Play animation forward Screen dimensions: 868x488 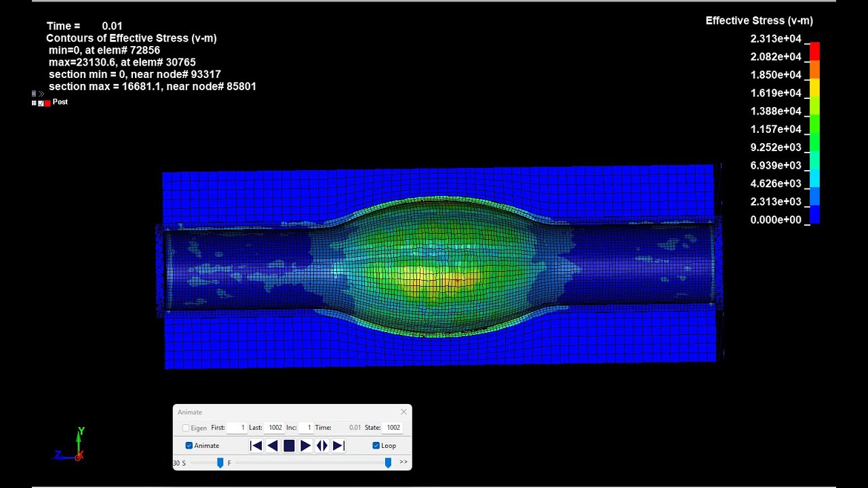(x=306, y=445)
